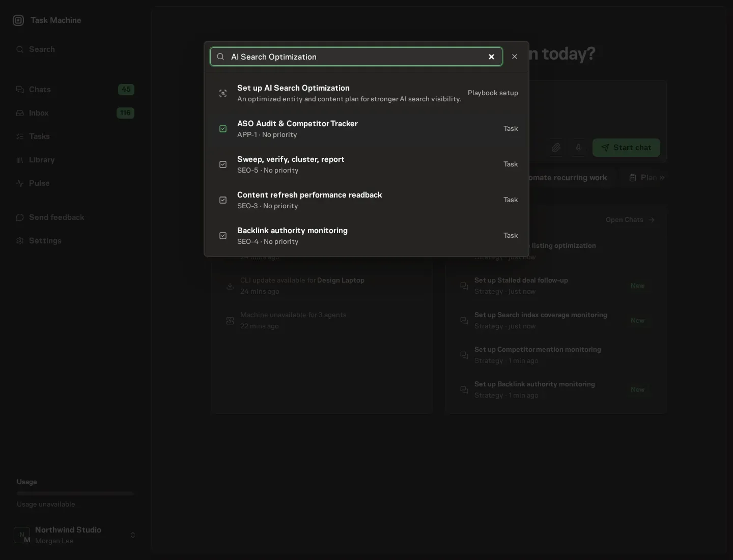The width and height of the screenshot is (733, 560).
Task: Open Set up Search index coverage monitoring chat
Action: click(x=556, y=321)
